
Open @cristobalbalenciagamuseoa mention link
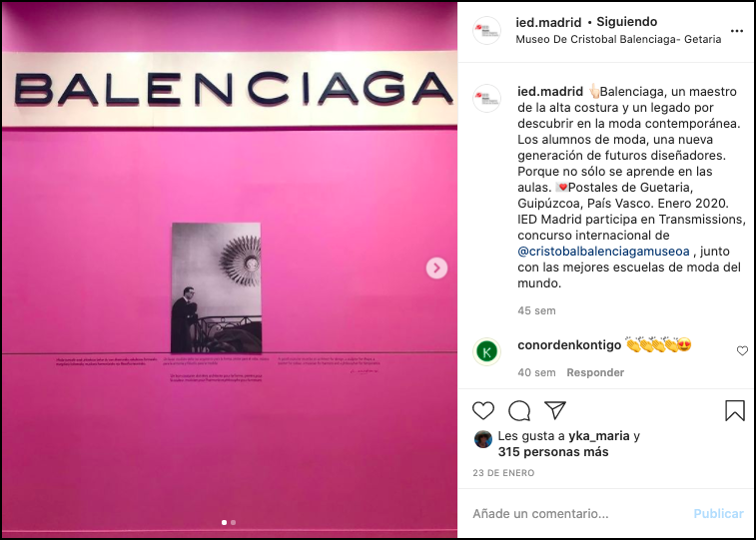[603, 251]
